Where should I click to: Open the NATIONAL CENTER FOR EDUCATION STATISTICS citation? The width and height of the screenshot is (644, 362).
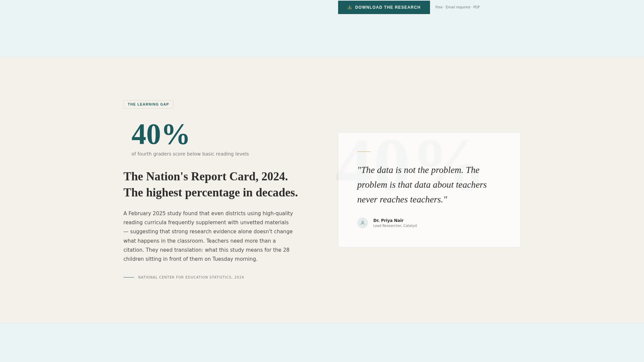(x=191, y=277)
